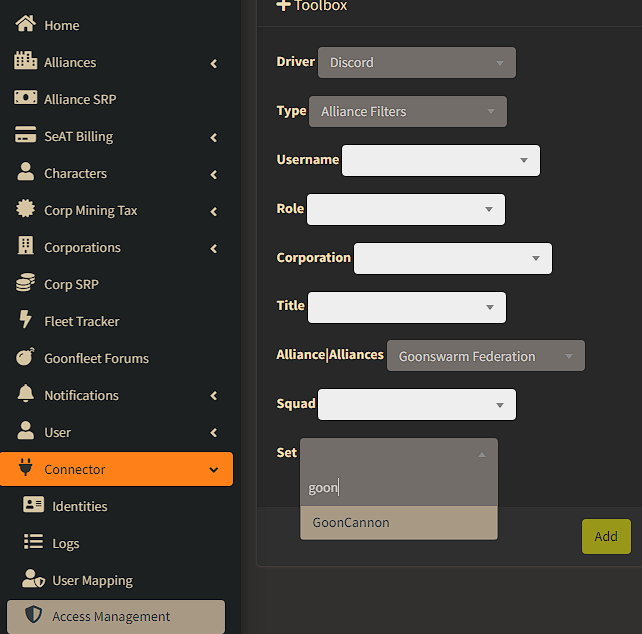Image resolution: width=642 pixels, height=634 pixels.
Task: Open the Logs menu item
Action: coord(65,543)
